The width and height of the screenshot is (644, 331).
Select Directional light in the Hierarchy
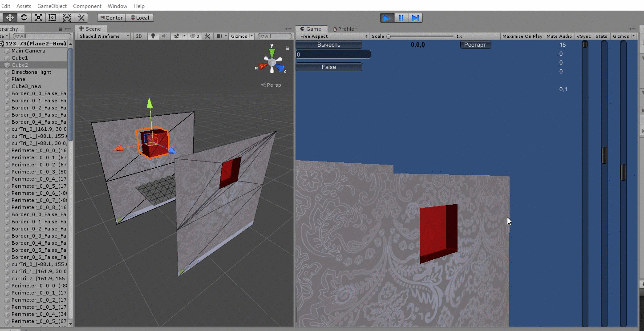pos(31,72)
